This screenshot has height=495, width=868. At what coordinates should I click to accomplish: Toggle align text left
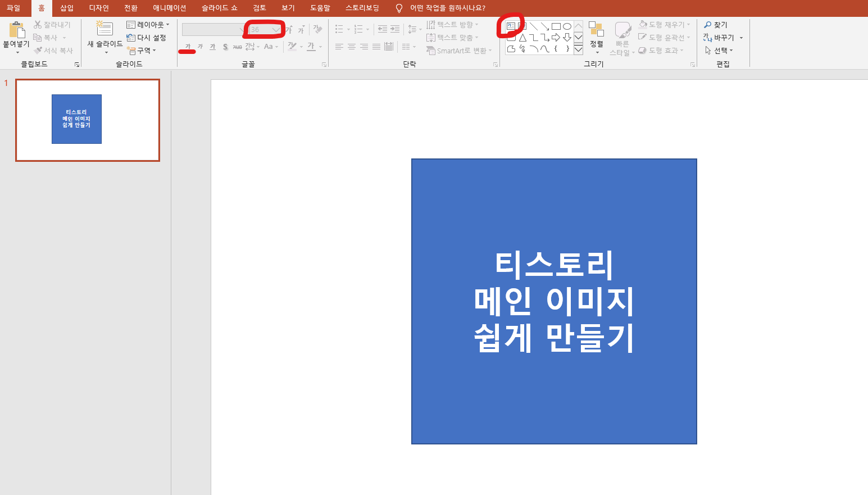pyautogui.click(x=339, y=47)
